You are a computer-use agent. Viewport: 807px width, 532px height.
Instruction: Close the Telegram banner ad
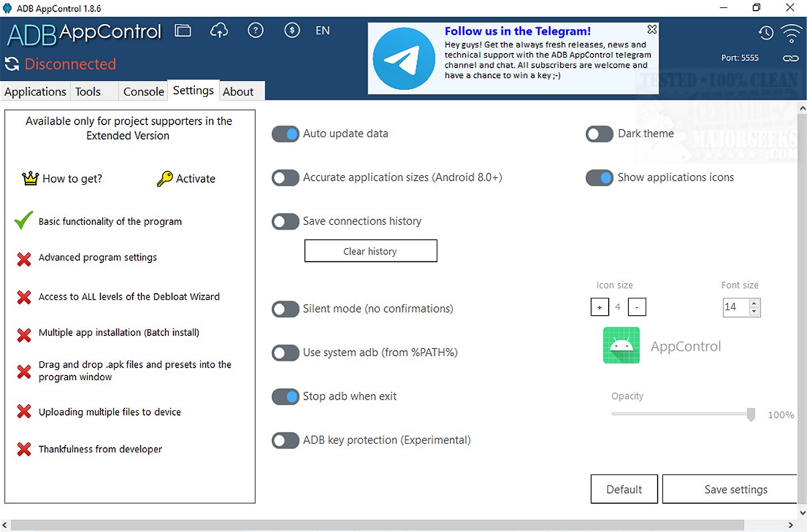pos(652,29)
